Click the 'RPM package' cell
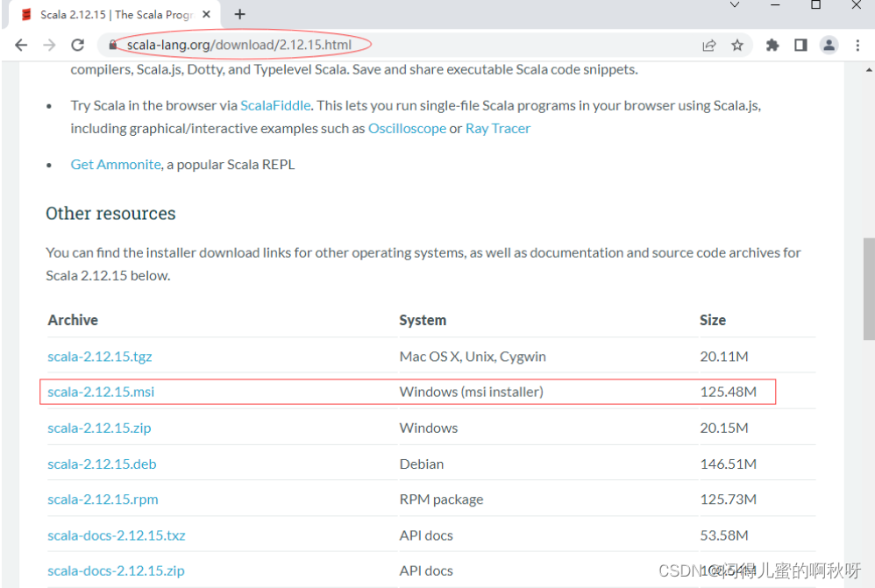This screenshot has width=875, height=588. coord(441,499)
